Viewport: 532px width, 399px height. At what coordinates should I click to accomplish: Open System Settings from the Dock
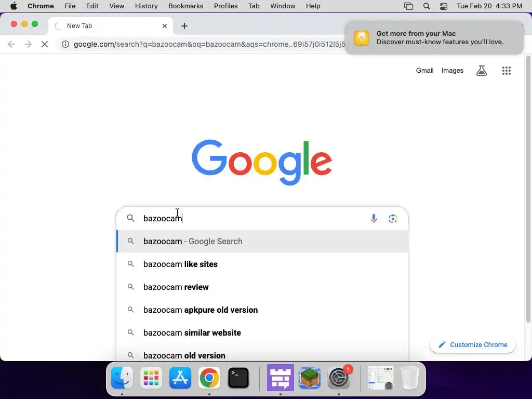point(339,378)
